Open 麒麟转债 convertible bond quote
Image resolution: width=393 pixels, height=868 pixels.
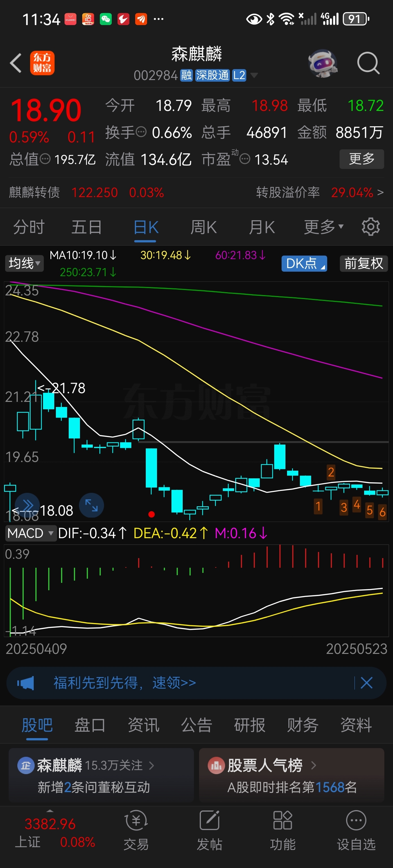86,192
